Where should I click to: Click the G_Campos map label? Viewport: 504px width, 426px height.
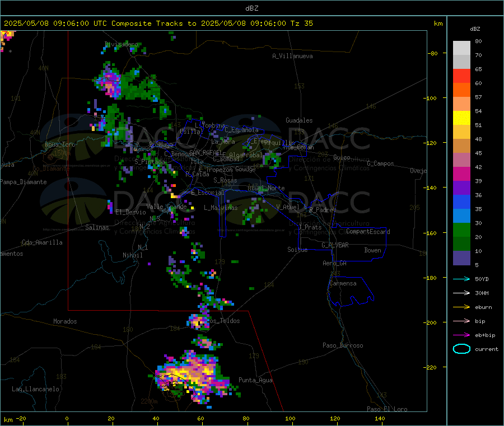click(380, 163)
